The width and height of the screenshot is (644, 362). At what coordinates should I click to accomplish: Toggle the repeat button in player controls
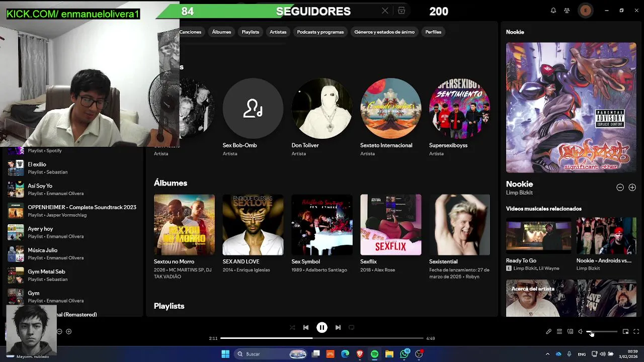tap(352, 327)
